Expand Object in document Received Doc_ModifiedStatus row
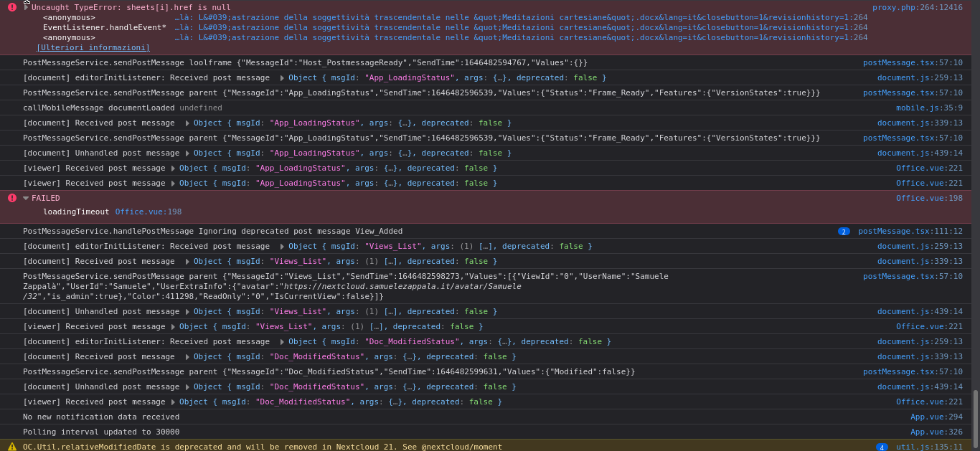This screenshot has height=451, width=980. click(187, 357)
